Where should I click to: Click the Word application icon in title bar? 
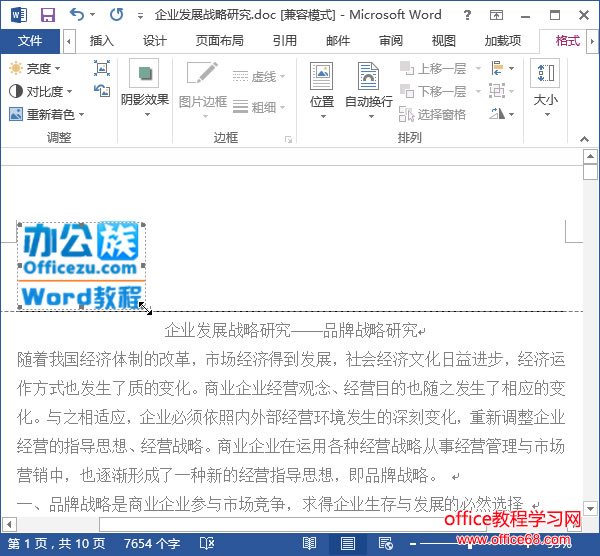point(19,15)
